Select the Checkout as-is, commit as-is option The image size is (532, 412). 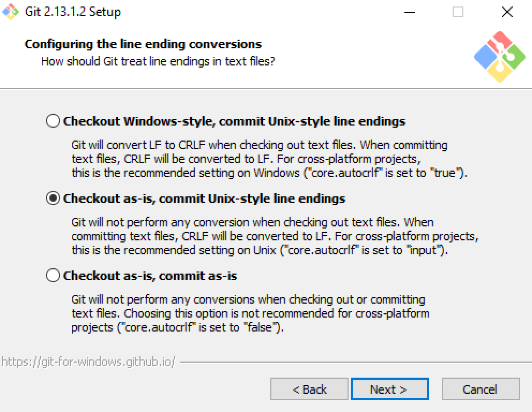tap(53, 275)
